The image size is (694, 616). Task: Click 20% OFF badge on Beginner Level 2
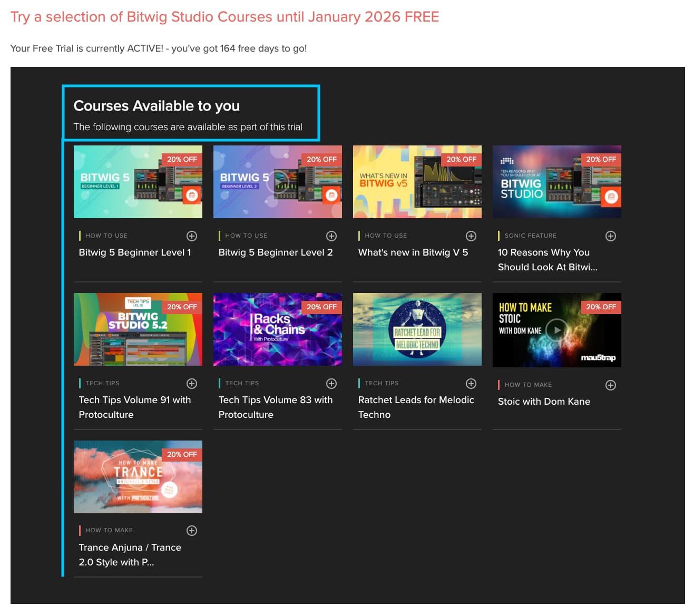tap(321, 159)
